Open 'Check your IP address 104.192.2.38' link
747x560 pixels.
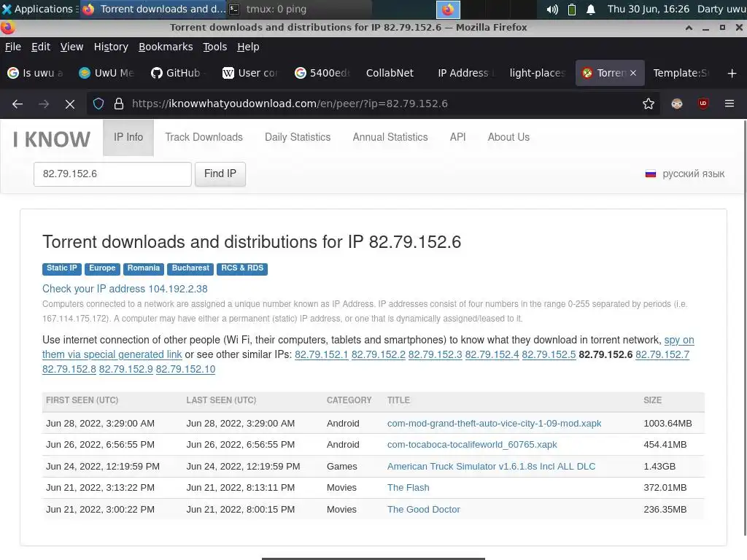click(x=125, y=289)
